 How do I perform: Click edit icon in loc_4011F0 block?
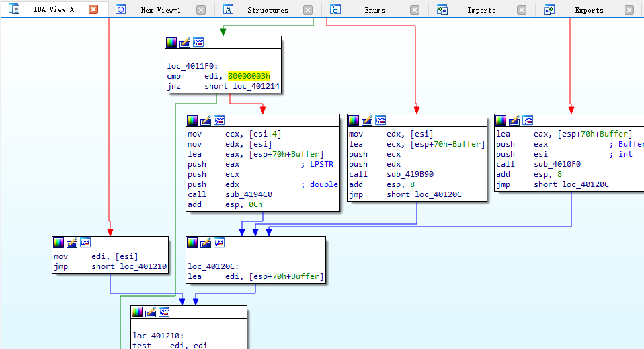click(185, 42)
